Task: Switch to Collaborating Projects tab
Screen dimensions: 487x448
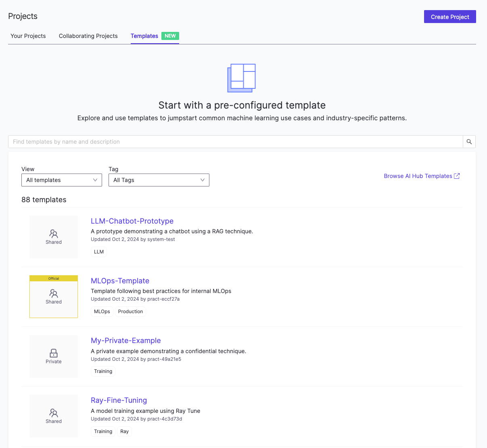Action: pyautogui.click(x=88, y=36)
